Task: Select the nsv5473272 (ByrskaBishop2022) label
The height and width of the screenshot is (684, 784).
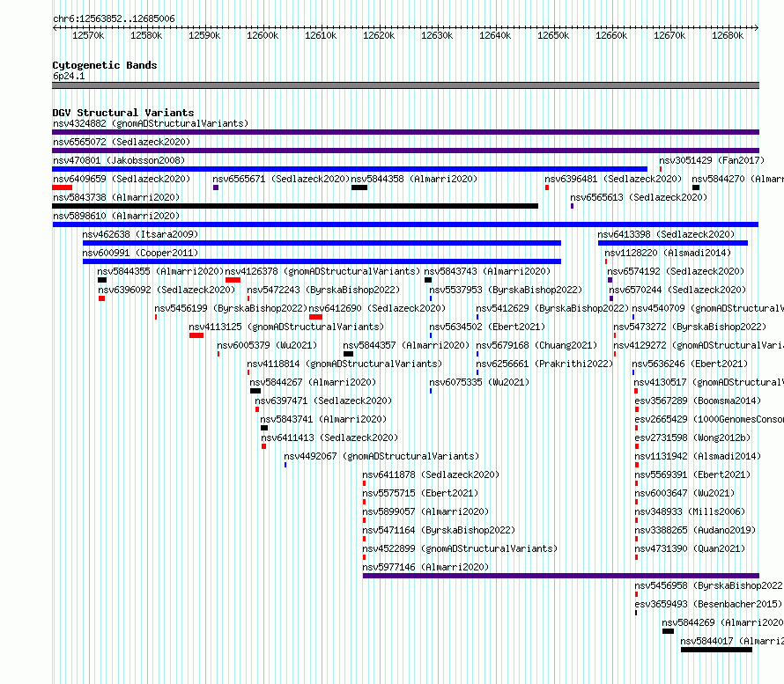Action: point(690,327)
